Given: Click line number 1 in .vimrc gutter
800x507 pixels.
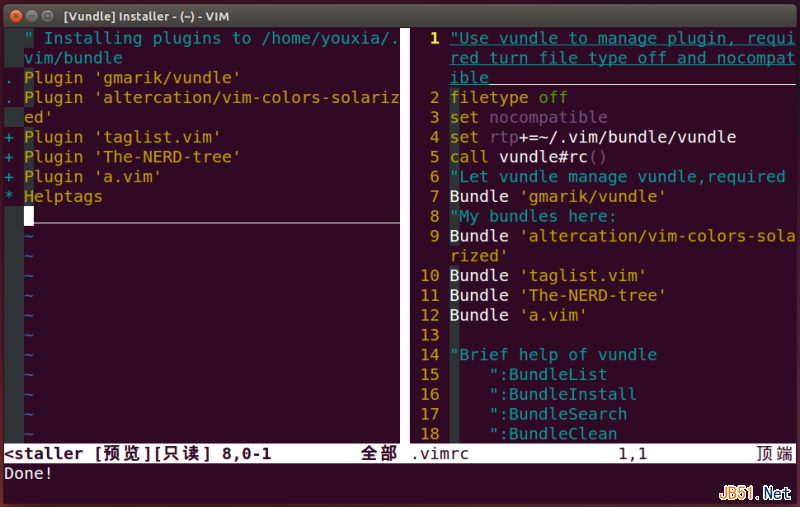Looking at the screenshot, I should pos(435,39).
